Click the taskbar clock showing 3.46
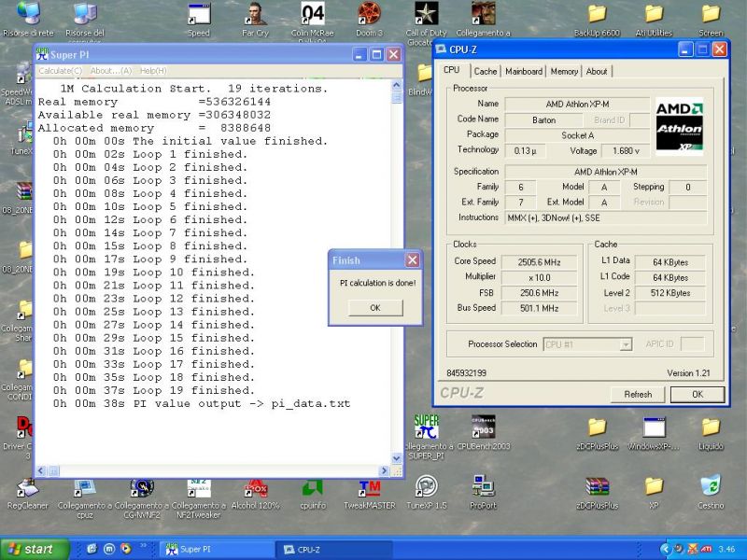Viewport: 747px width, 560px height. [726, 550]
